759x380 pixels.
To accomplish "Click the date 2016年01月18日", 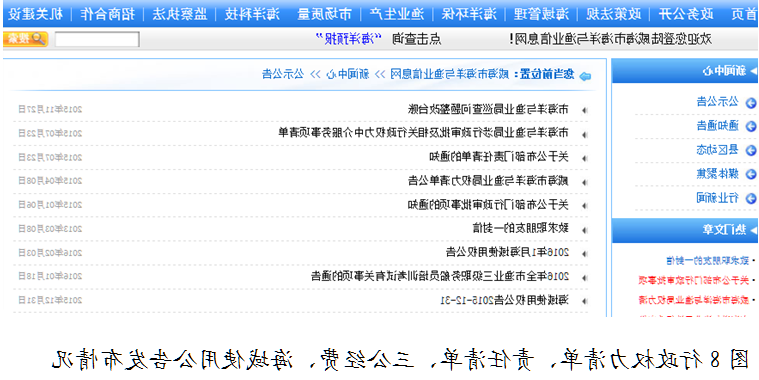I will (50, 276).
